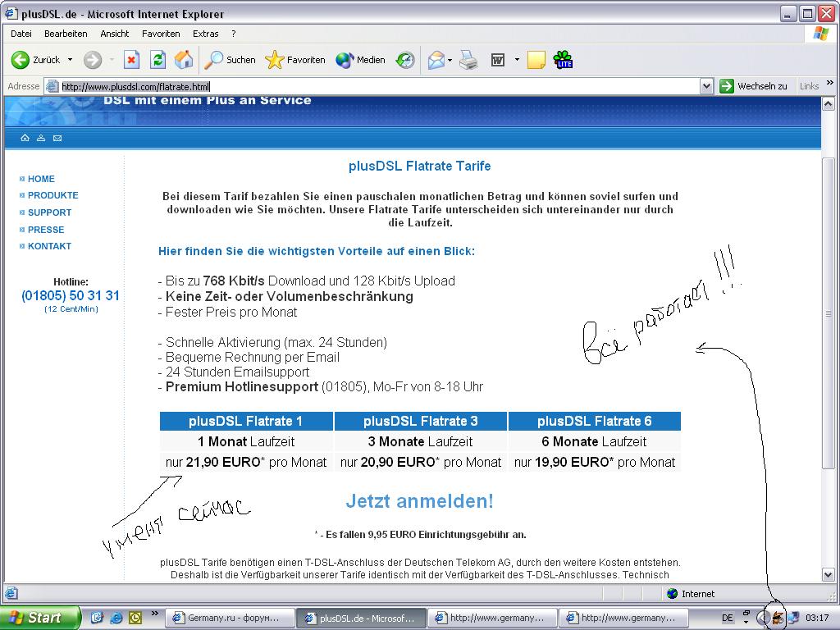Click the envelope icon in blue bar

[x=57, y=138]
